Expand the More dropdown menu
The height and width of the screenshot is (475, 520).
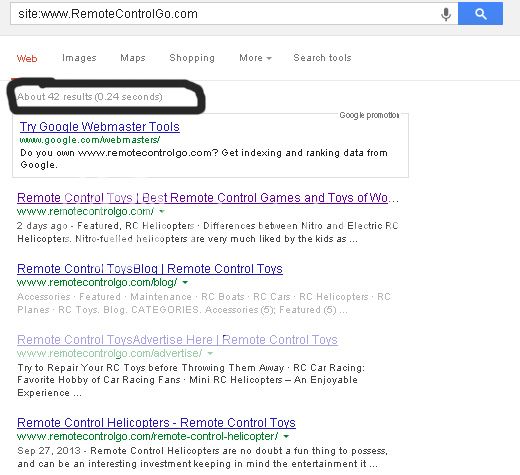(x=255, y=58)
